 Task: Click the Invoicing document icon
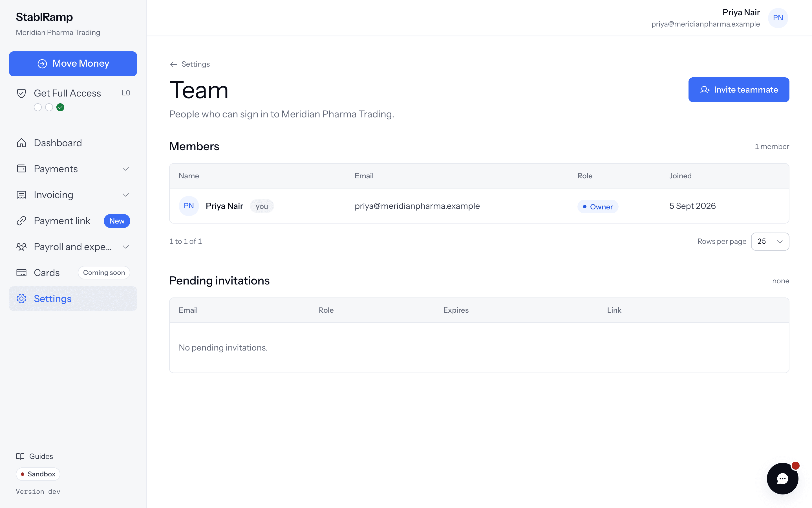tap(21, 195)
